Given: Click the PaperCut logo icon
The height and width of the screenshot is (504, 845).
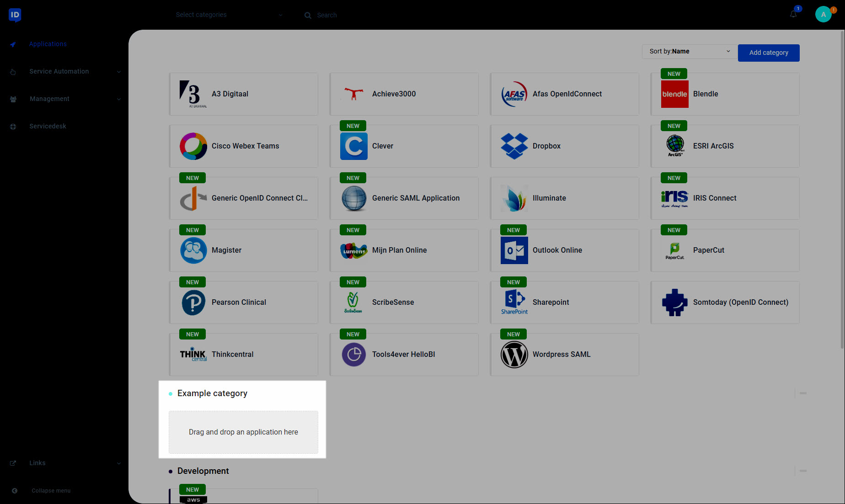Looking at the screenshot, I should click(x=675, y=250).
